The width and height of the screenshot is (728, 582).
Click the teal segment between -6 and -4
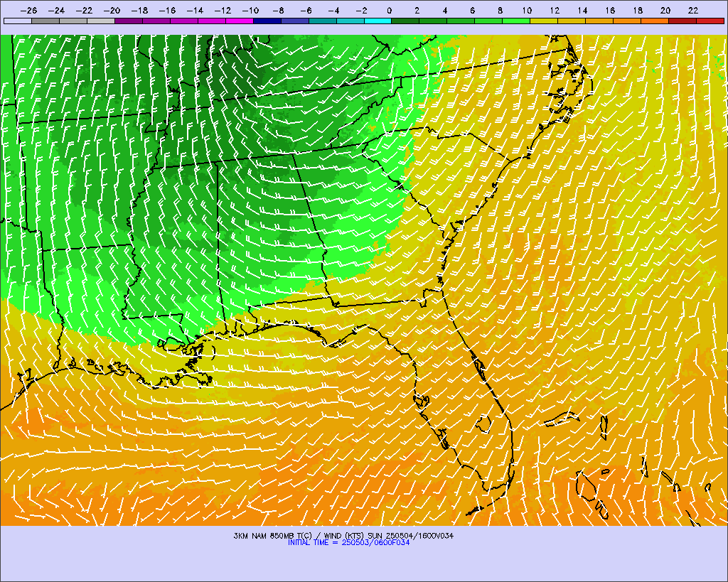pos(323,21)
